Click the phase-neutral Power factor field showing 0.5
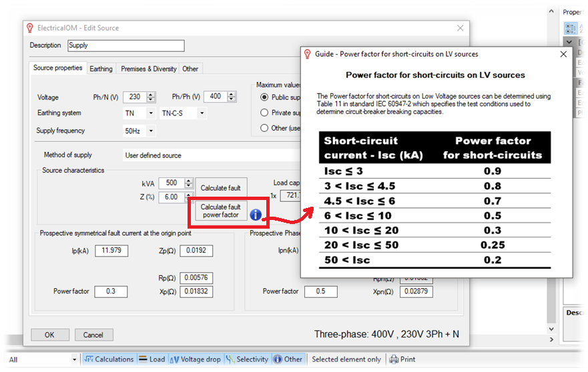This screenshot has height=372, width=588. [320, 291]
